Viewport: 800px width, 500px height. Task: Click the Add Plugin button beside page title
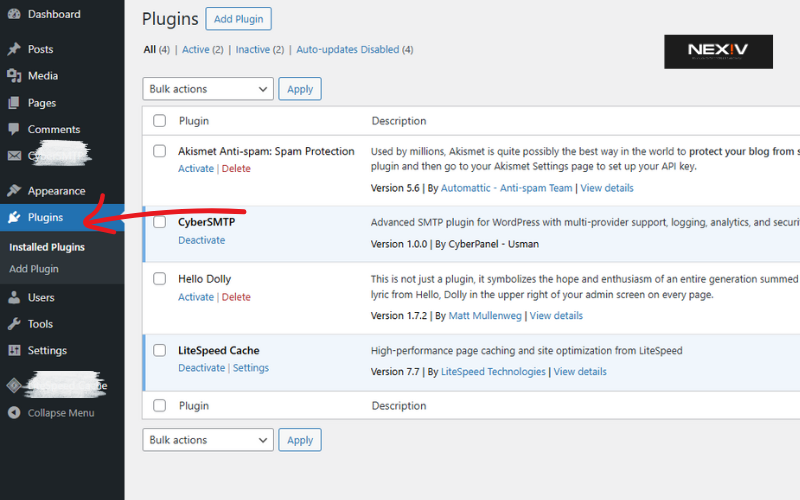(x=238, y=19)
